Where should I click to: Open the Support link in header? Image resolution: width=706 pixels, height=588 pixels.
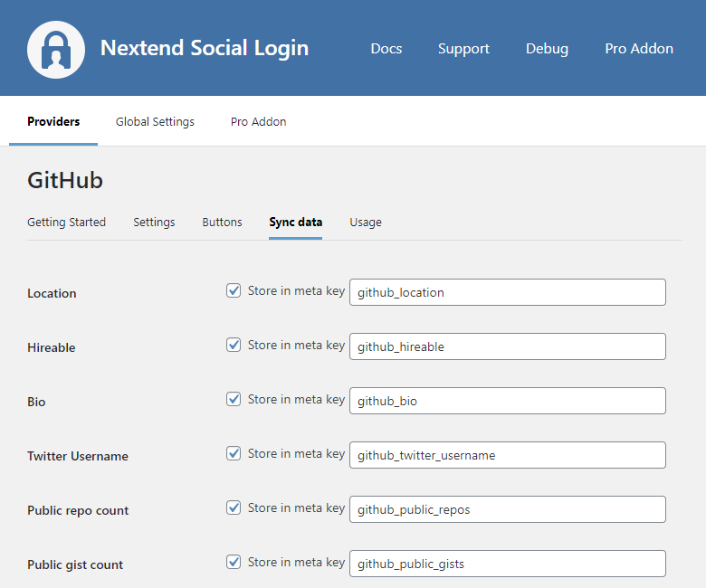pyautogui.click(x=463, y=49)
